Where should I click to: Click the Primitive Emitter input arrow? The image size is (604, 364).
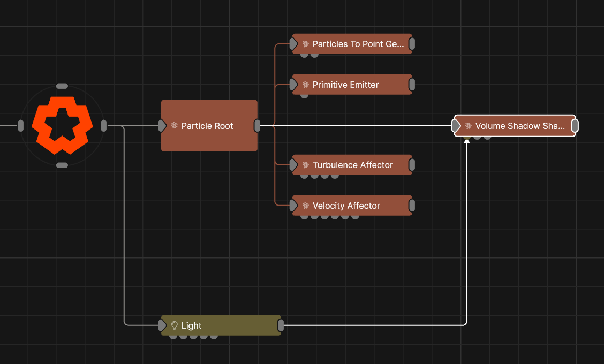tap(293, 85)
